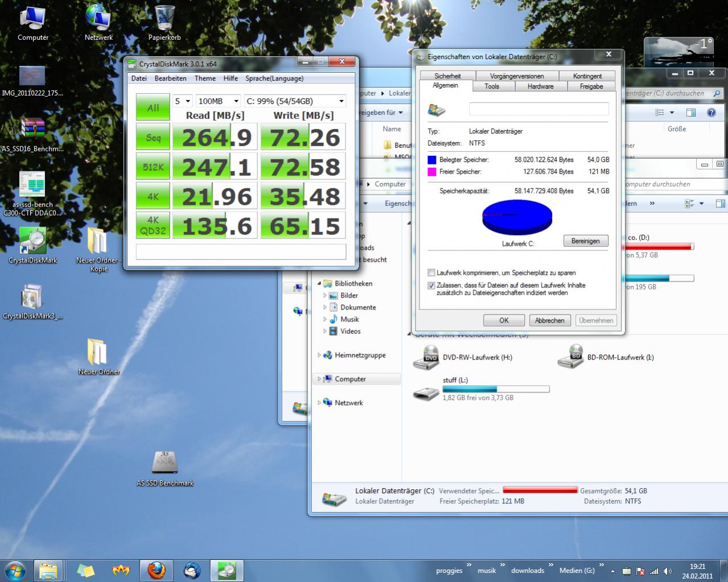Expand the Heimnetzgruppe tree node
728x582 pixels.
point(319,355)
